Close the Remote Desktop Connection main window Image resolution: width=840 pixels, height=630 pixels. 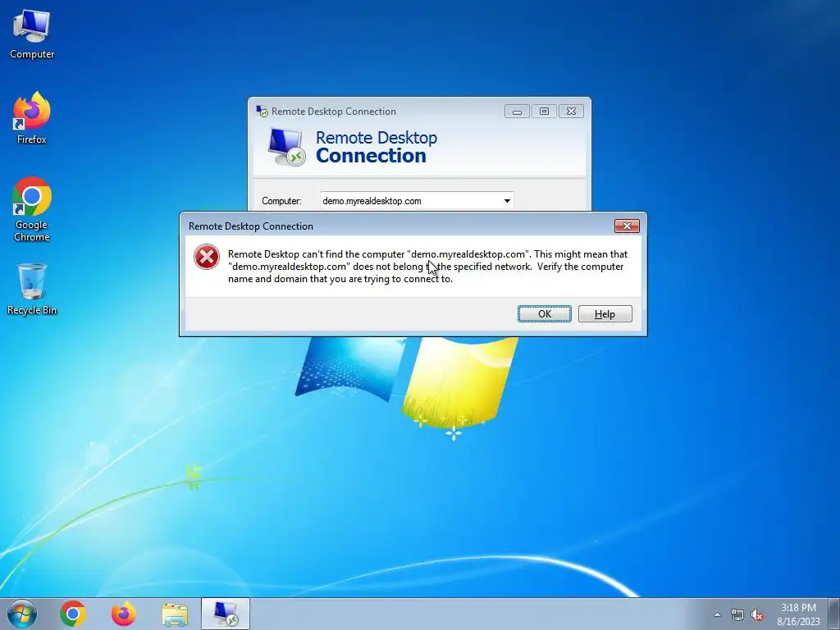(x=571, y=112)
